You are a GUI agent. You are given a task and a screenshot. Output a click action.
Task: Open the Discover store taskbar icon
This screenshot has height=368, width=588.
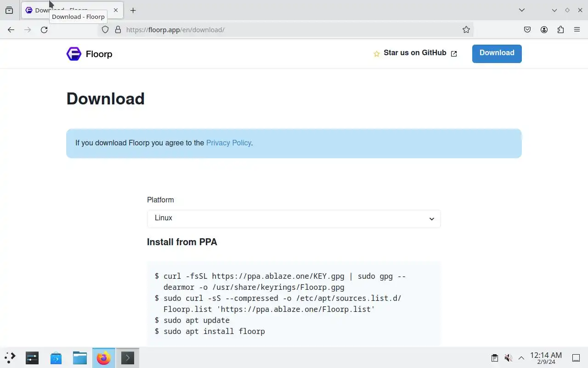pyautogui.click(x=56, y=357)
